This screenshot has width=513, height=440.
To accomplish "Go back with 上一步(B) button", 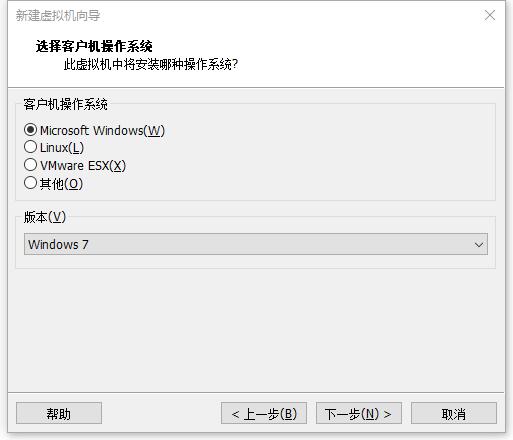I will click(264, 413).
